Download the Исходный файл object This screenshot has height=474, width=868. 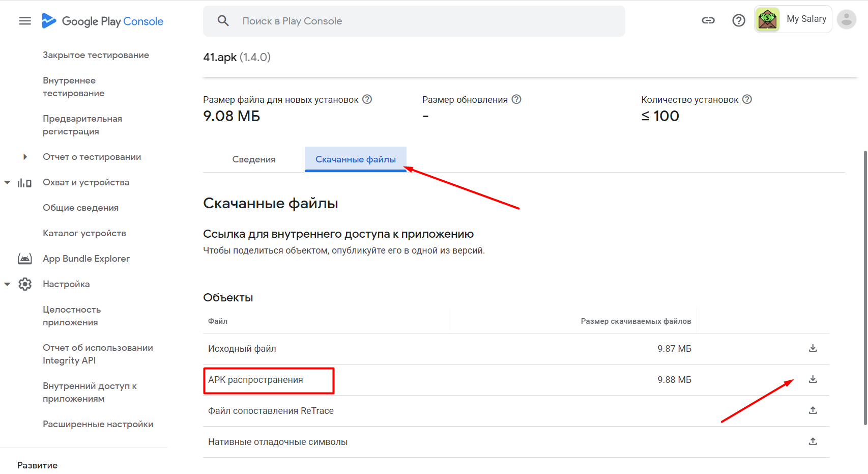coord(813,348)
